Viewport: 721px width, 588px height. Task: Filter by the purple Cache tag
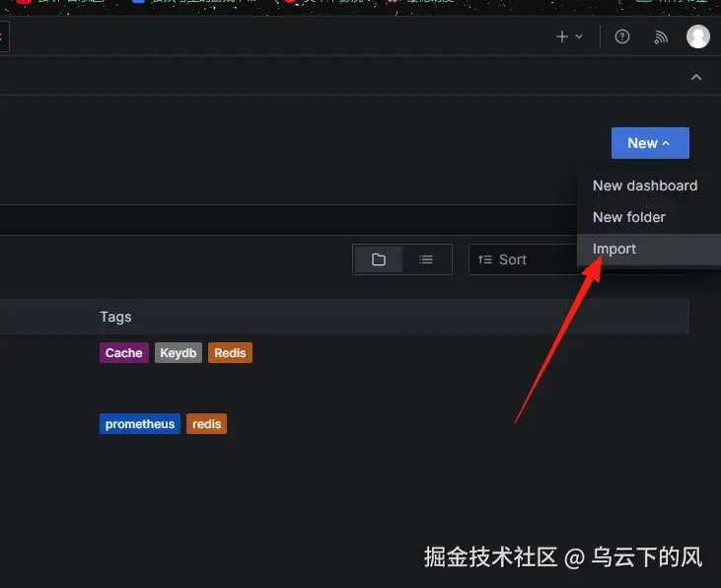tap(124, 353)
